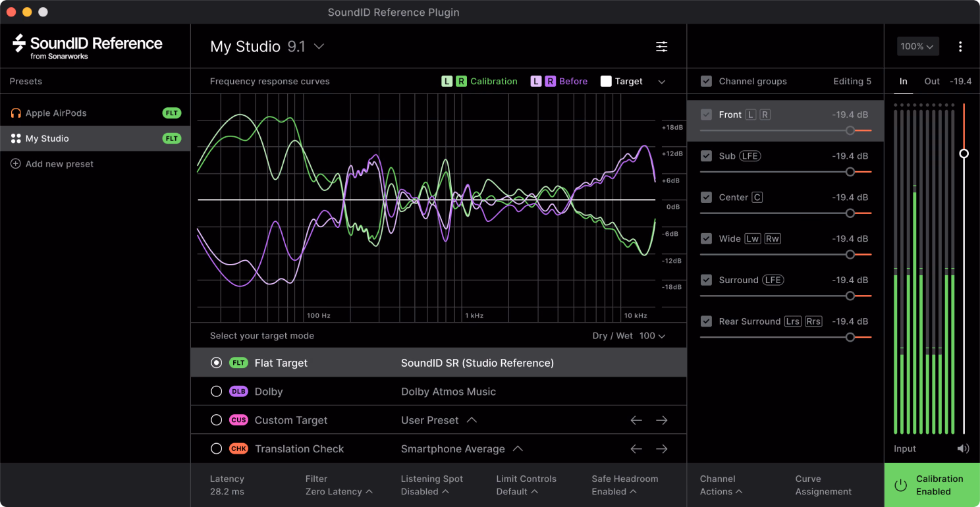
Task: Uncheck the Center channel checkbox
Action: click(x=707, y=198)
